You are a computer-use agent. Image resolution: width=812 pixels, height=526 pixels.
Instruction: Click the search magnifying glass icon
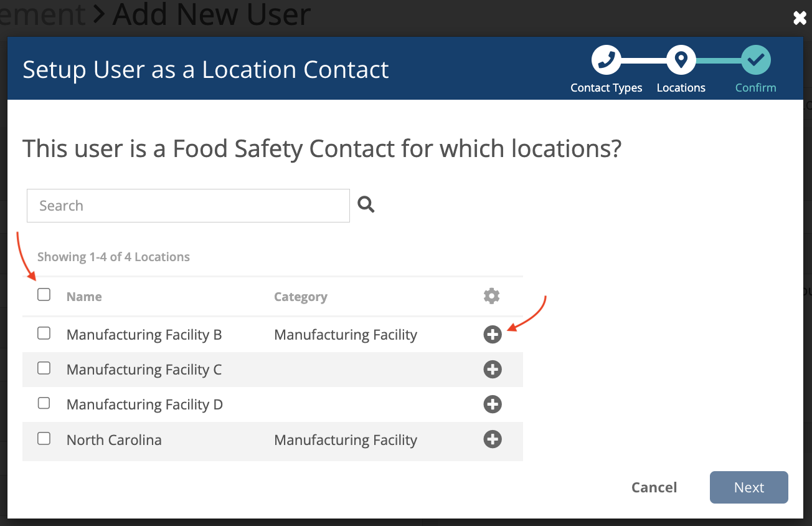pos(366,204)
